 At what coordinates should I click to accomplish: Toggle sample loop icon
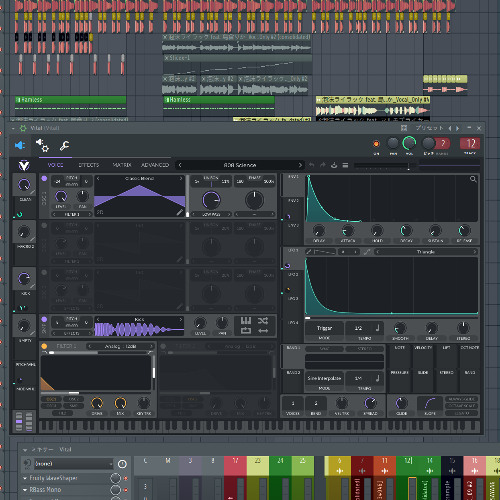pyautogui.click(x=246, y=331)
